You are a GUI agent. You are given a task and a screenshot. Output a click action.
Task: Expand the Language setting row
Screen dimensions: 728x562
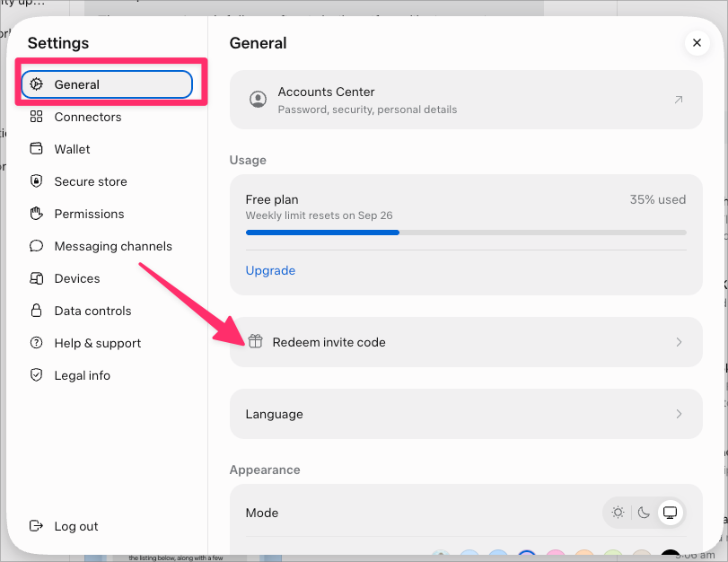(x=466, y=414)
